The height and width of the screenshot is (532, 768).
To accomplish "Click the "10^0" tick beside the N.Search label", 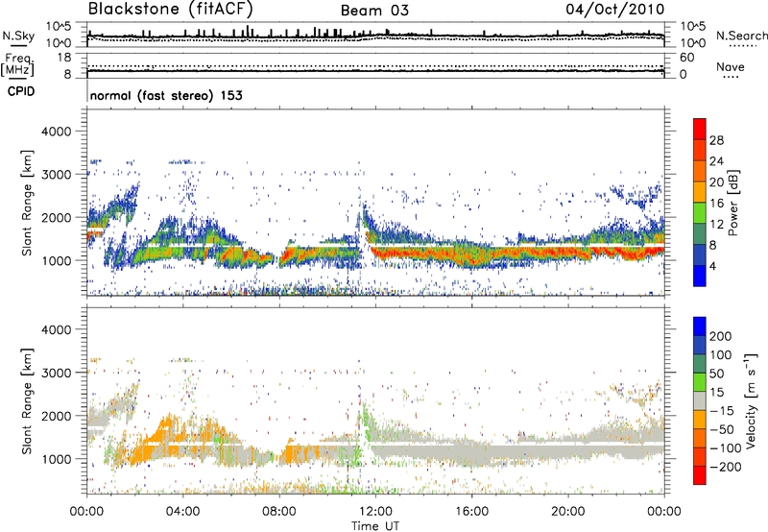I will click(692, 42).
